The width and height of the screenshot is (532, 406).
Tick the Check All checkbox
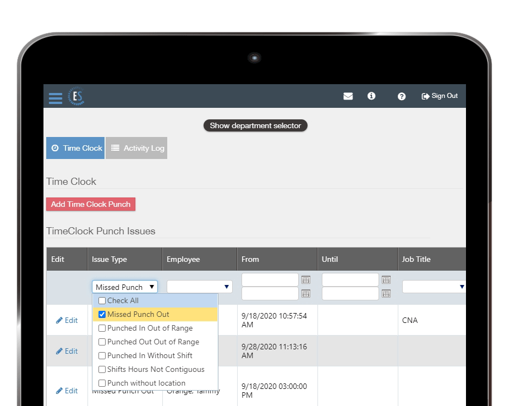(102, 300)
